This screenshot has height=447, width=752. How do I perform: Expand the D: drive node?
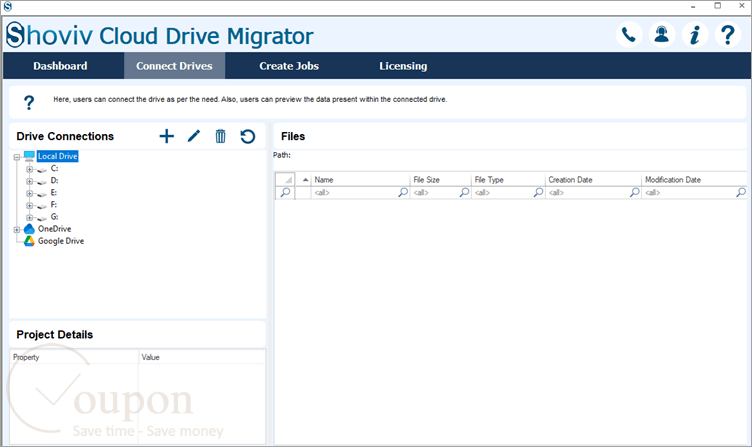click(29, 181)
